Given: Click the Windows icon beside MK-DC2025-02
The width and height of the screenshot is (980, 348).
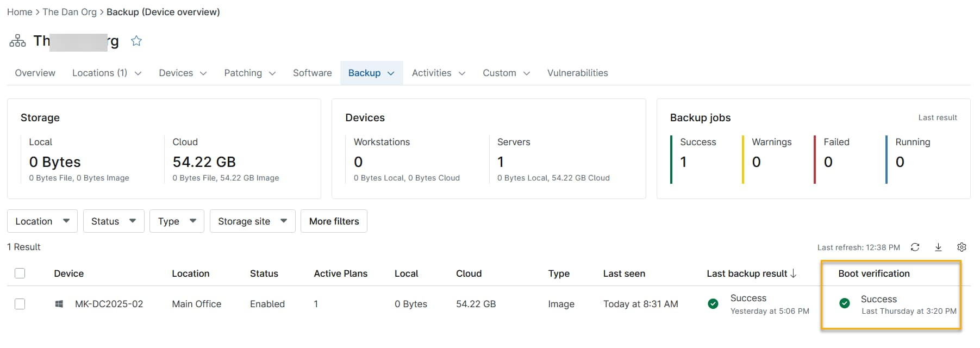Looking at the screenshot, I should pyautogui.click(x=59, y=304).
